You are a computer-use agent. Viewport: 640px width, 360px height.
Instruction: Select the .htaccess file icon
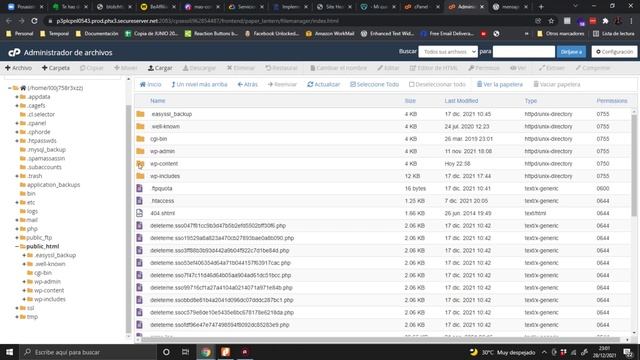[x=140, y=201]
